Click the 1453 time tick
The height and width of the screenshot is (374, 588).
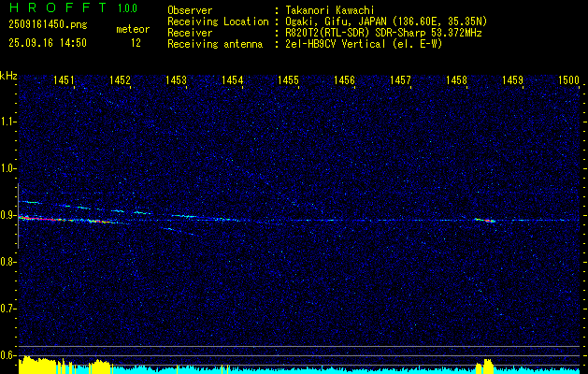(x=176, y=81)
